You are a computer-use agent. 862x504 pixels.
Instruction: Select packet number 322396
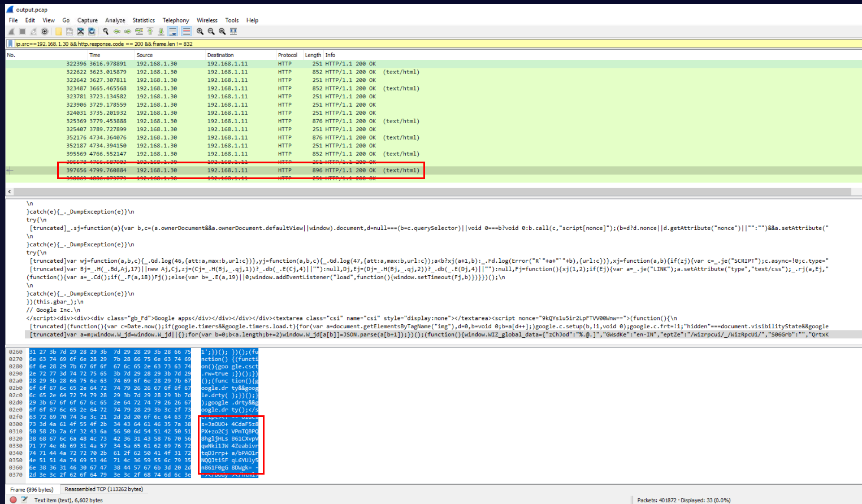(x=434, y=64)
